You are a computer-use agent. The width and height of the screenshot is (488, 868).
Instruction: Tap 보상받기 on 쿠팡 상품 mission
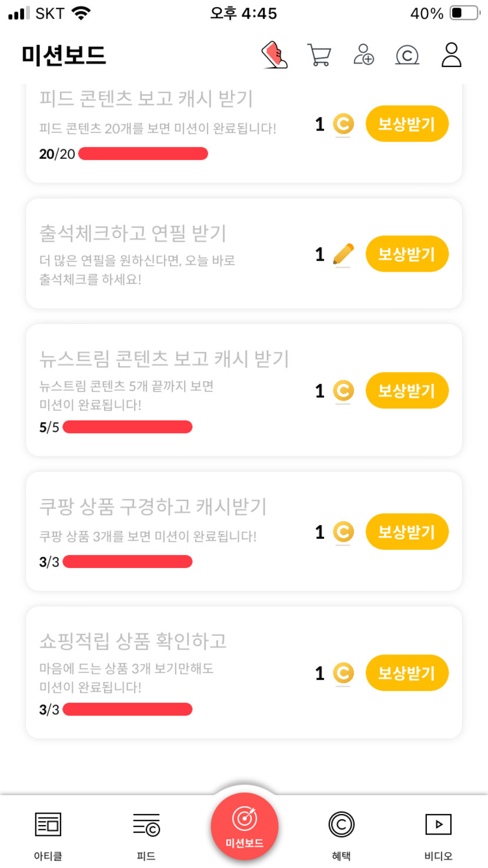click(407, 532)
